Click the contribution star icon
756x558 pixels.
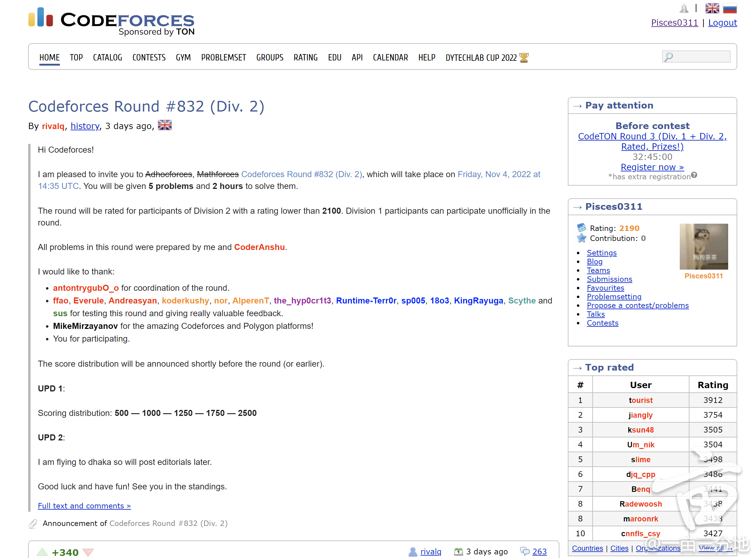pyautogui.click(x=582, y=238)
